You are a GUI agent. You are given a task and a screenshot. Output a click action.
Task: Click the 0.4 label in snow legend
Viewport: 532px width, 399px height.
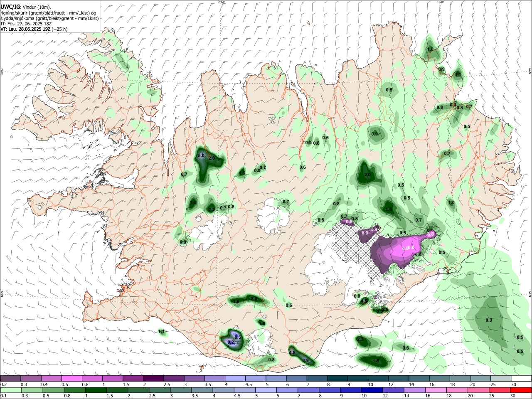click(x=44, y=384)
